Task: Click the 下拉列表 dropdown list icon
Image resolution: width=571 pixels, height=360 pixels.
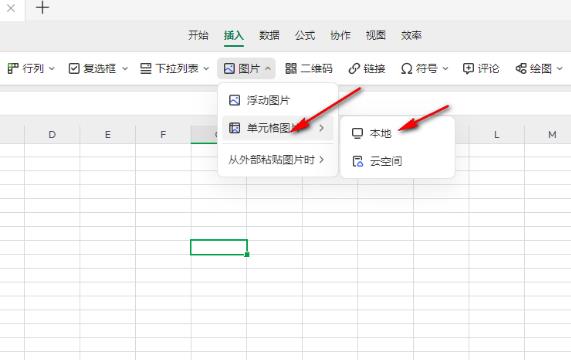Action: pyautogui.click(x=146, y=68)
